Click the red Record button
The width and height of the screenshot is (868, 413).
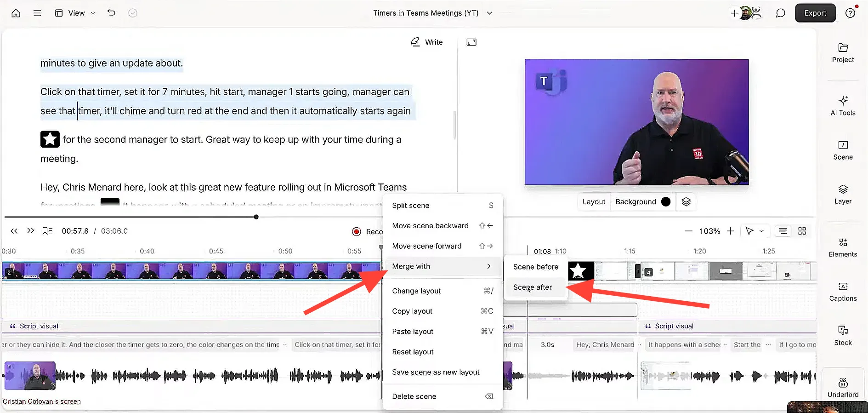point(357,232)
